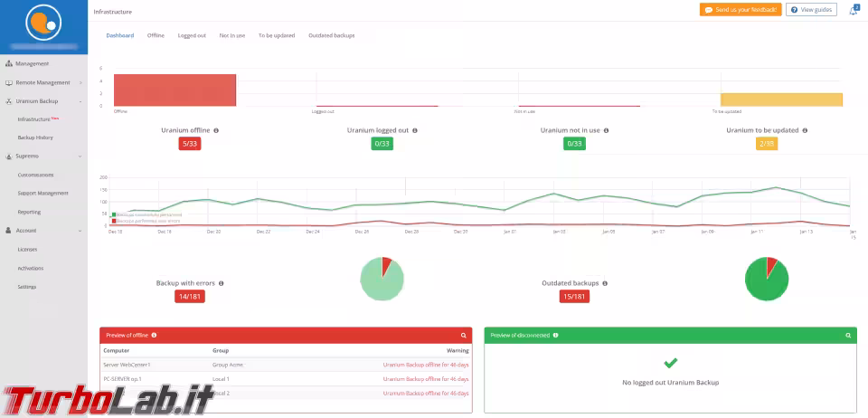
Task: Click search icon in Preview of disconnected panel
Action: click(x=848, y=335)
